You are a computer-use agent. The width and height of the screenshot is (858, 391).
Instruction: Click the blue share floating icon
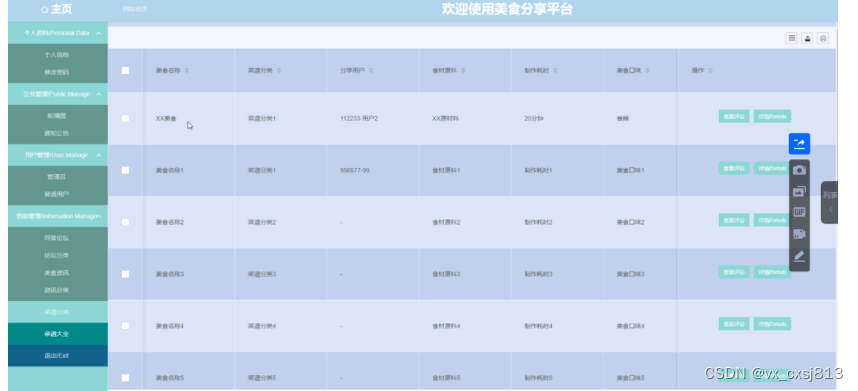799,144
